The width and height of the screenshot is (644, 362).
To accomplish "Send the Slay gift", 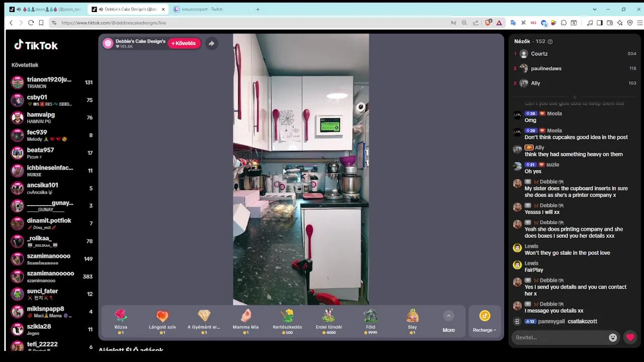I will tap(413, 322).
